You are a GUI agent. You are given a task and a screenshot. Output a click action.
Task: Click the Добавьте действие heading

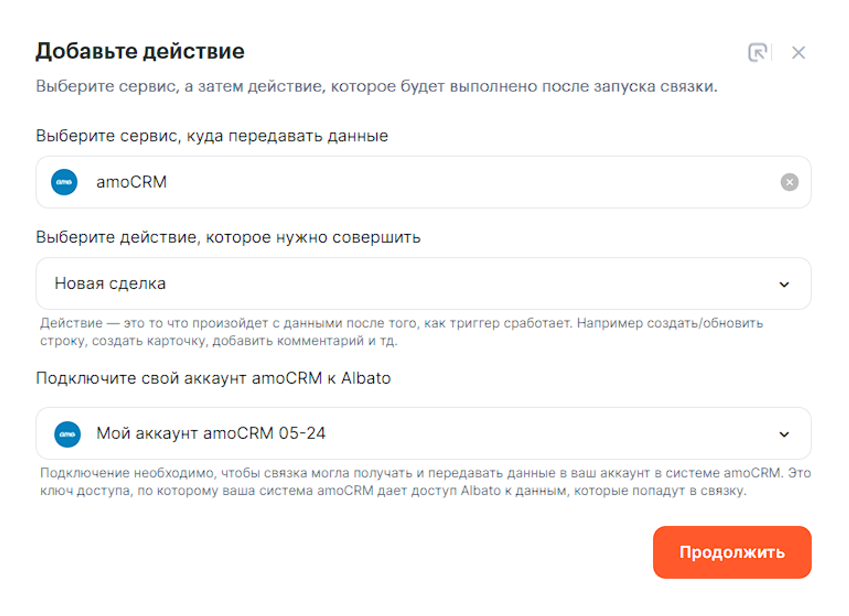point(140,51)
